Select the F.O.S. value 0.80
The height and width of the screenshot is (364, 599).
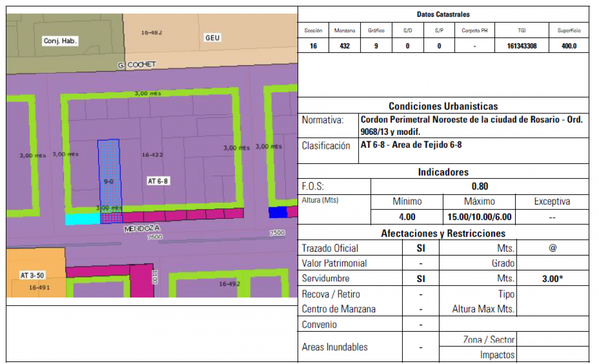(x=479, y=187)
